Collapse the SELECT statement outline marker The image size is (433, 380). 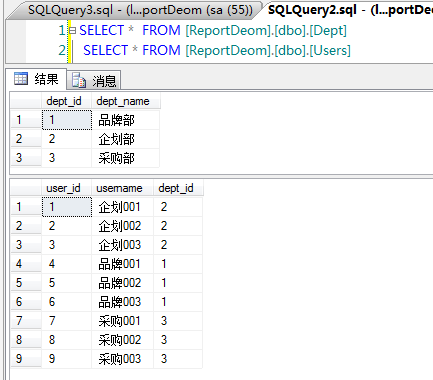[x=72, y=31]
